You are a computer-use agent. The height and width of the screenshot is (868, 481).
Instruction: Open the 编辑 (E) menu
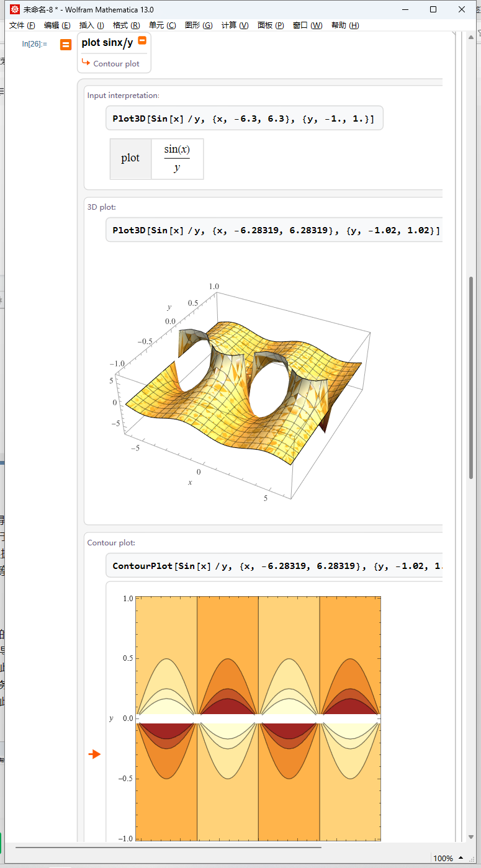(57, 25)
